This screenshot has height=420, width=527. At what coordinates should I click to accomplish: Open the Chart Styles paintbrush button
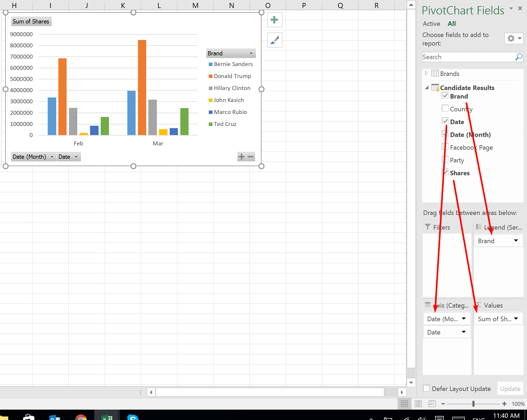275,40
